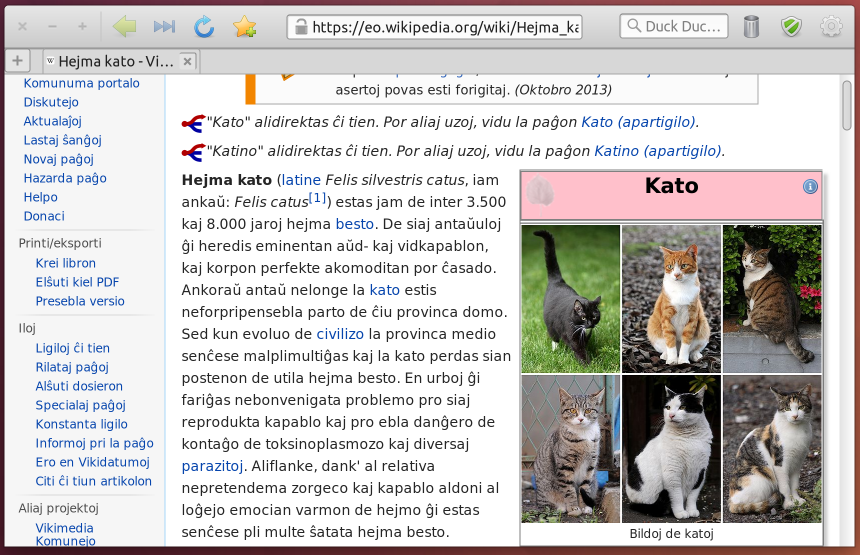Click the trash can icon
Viewport: 860px width, 555px height.
(751, 26)
